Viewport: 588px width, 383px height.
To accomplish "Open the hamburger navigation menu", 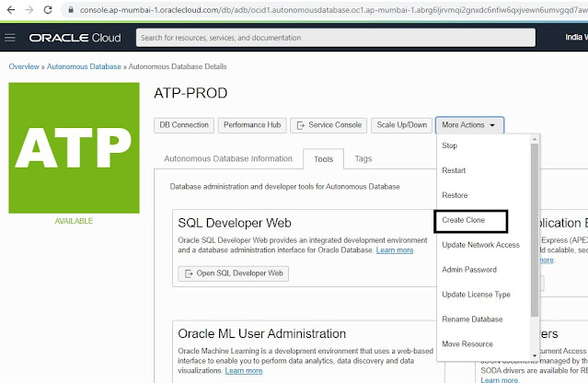I will (11, 39).
